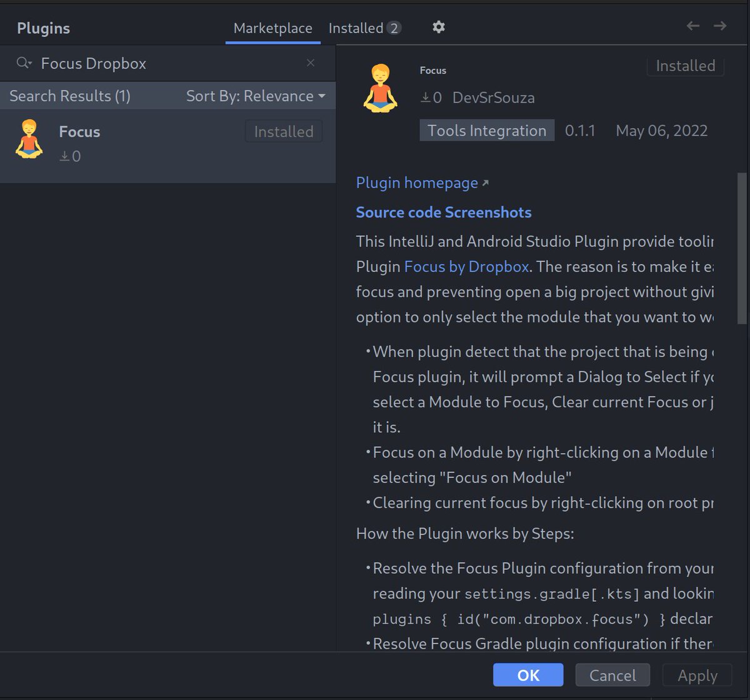Click the Plugins dialog title
This screenshot has width=750, height=700.
[x=43, y=29]
